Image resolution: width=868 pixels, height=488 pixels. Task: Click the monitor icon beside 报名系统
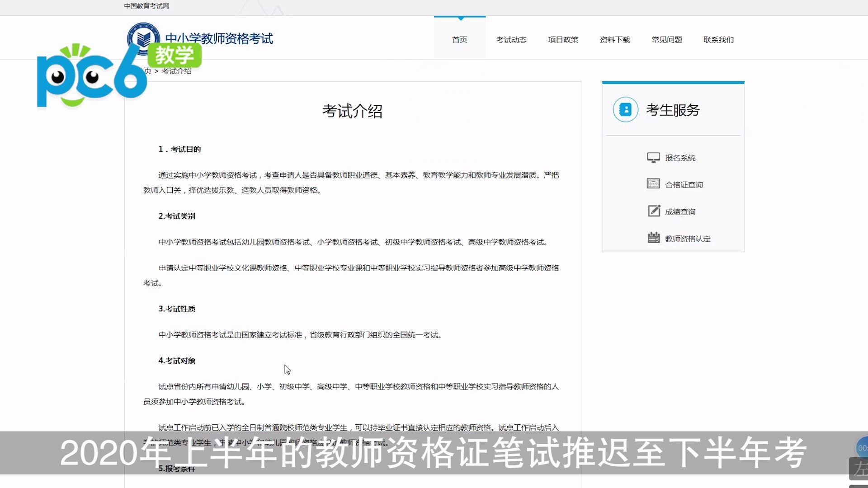(653, 158)
